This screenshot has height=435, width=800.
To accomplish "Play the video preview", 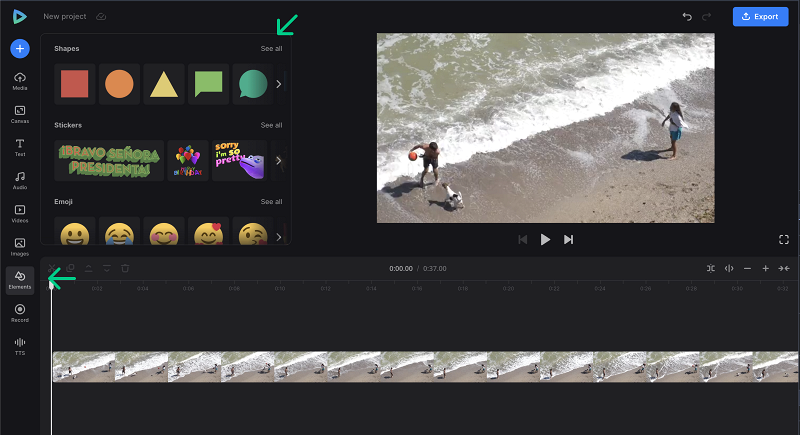I will [x=545, y=240].
